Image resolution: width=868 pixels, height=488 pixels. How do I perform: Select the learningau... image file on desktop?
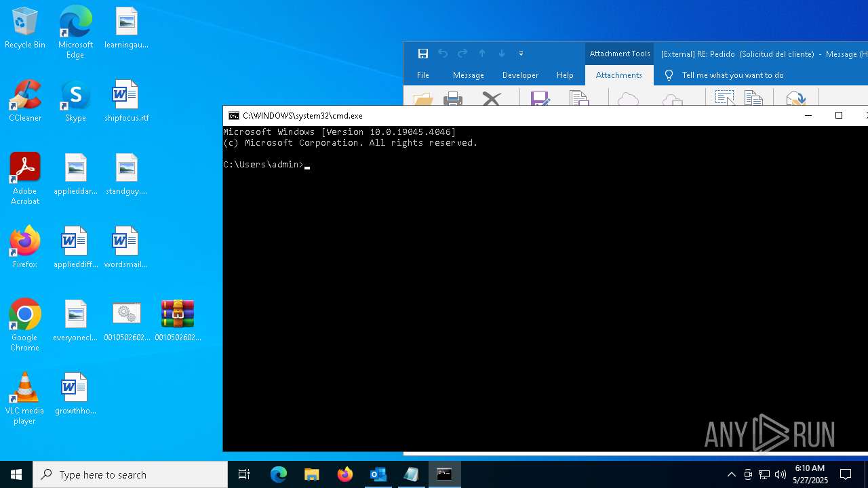point(126,28)
